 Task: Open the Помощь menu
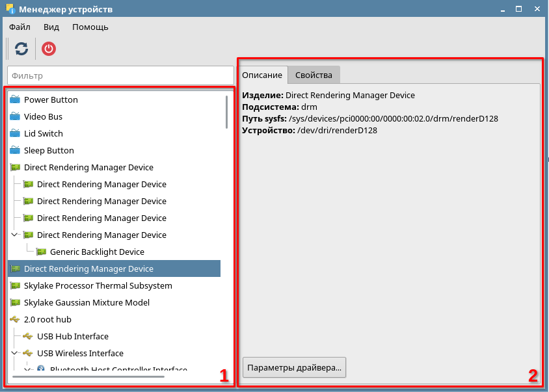[x=90, y=27]
